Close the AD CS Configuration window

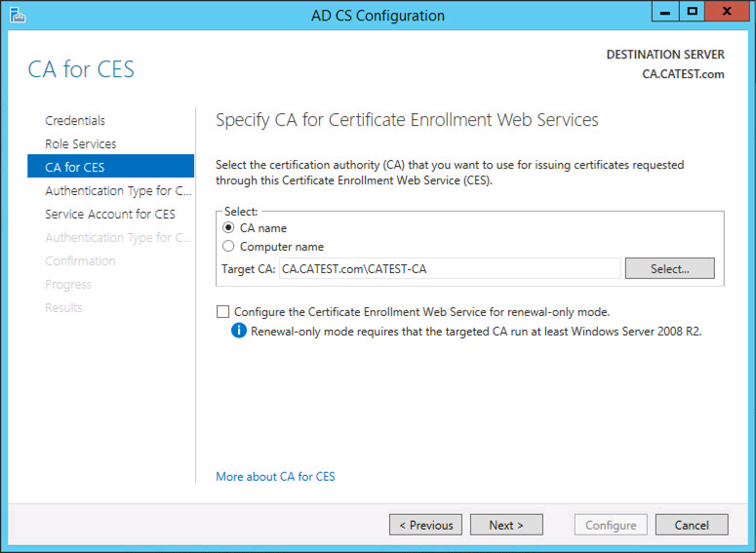pos(727,11)
